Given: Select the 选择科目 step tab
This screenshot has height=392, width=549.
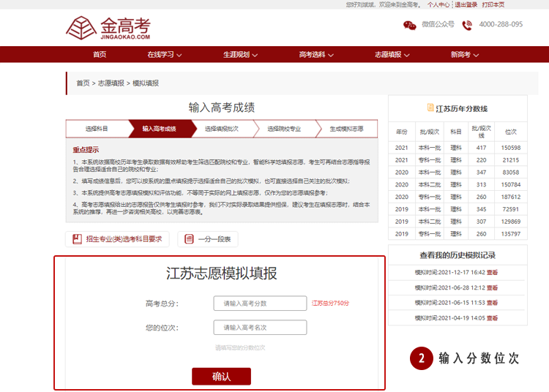Looking at the screenshot, I should (x=97, y=129).
